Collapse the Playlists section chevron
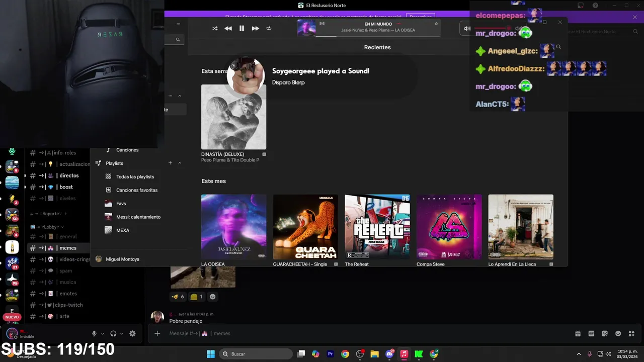The height and width of the screenshot is (362, 644). point(180,163)
